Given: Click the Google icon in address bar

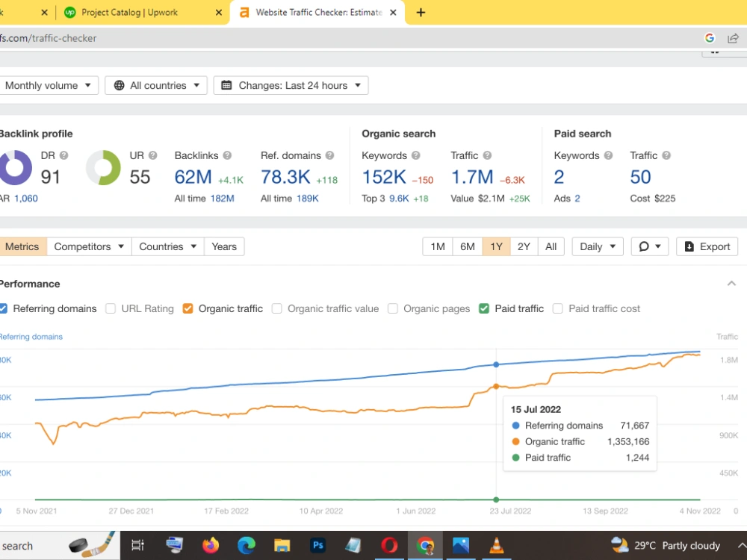Looking at the screenshot, I should tap(710, 38).
